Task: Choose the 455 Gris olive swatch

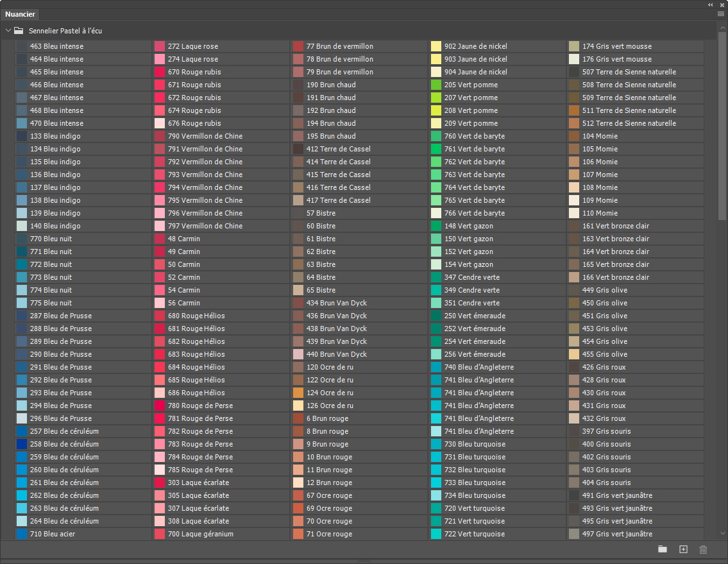Action: 636,354
